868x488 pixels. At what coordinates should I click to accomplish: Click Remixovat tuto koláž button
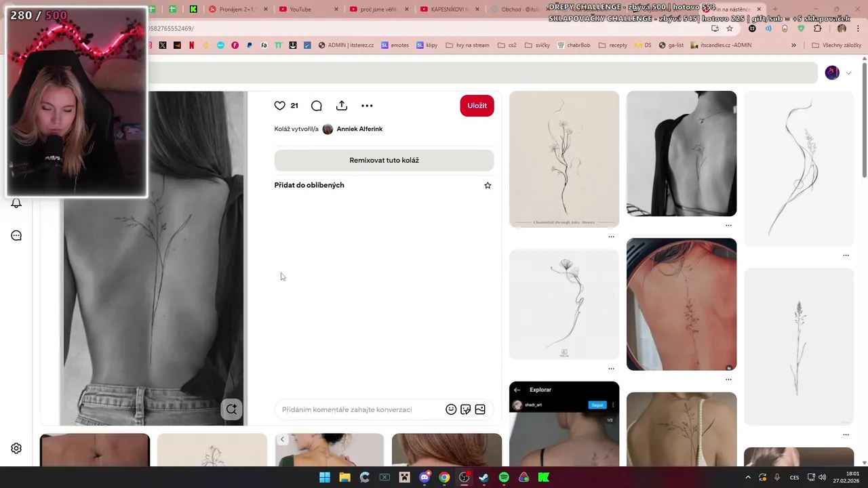384,161
